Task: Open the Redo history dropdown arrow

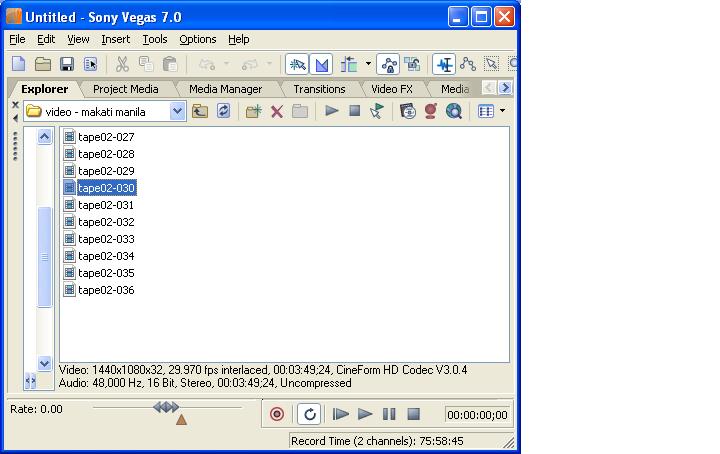Action: 270,64
